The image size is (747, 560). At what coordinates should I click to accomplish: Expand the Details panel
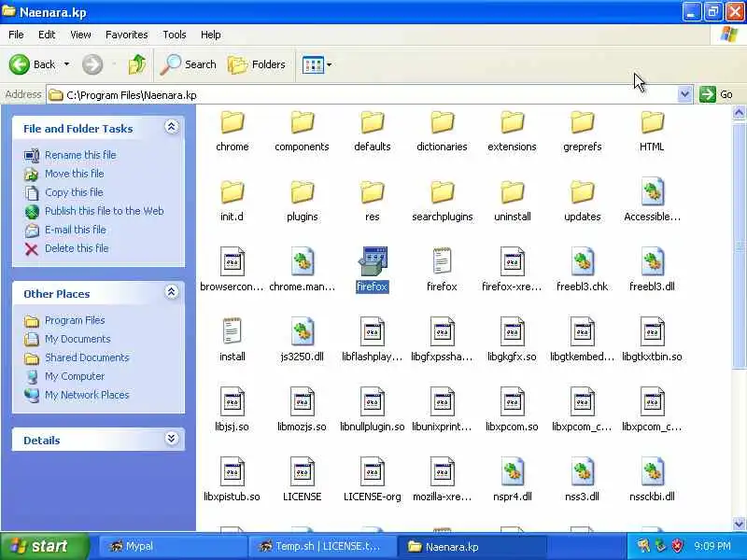pyautogui.click(x=172, y=439)
